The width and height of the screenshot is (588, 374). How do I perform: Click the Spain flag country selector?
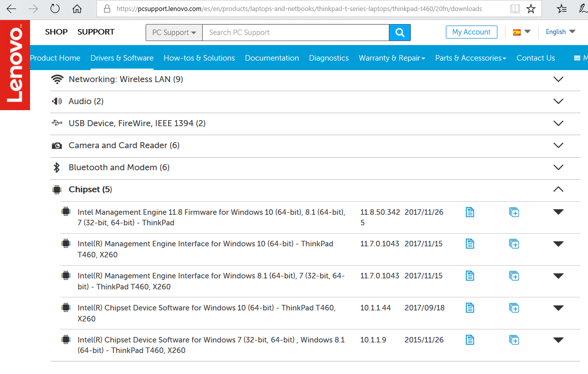click(x=521, y=32)
